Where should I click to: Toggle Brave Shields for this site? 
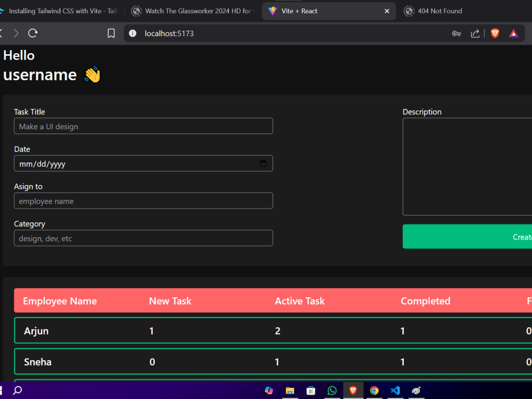pyautogui.click(x=495, y=33)
